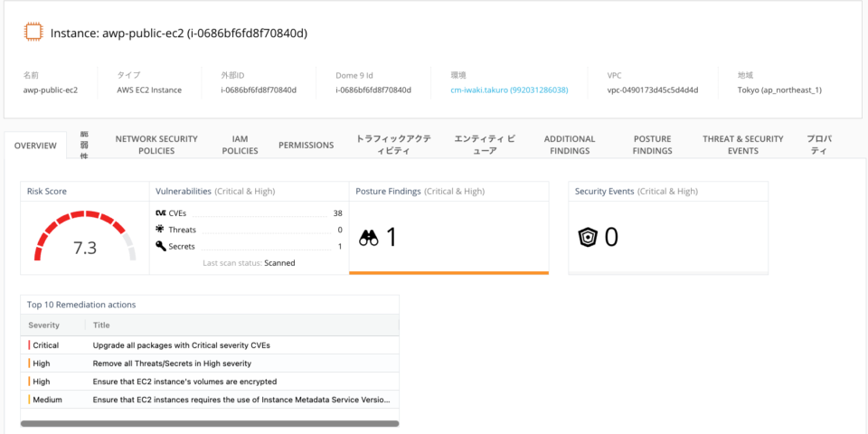Click the Dome 9 Id value
The height and width of the screenshot is (434, 868).
[373, 90]
